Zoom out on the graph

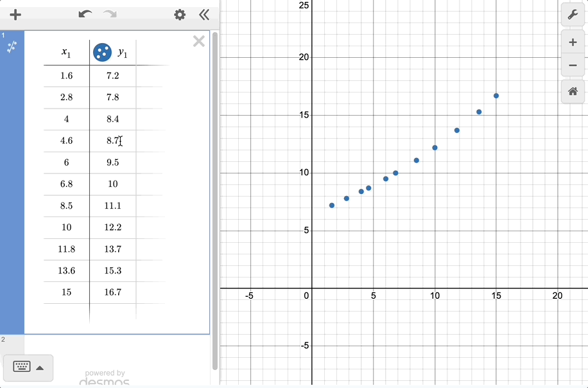pos(573,66)
